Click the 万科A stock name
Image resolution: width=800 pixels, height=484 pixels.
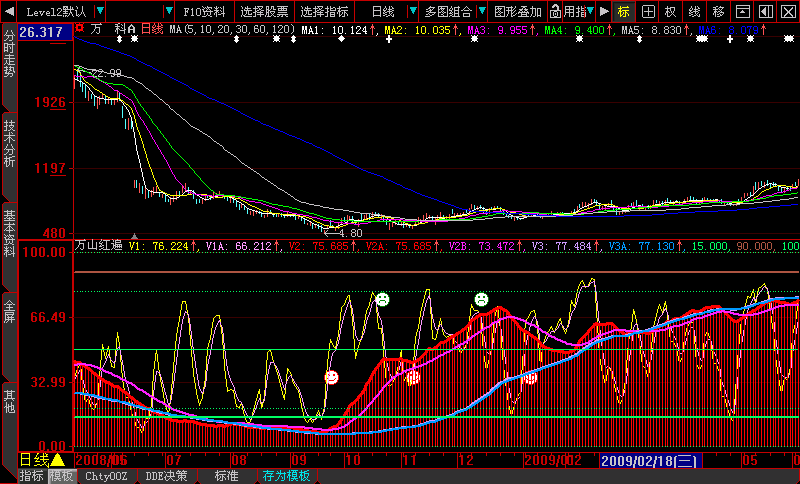pos(113,29)
